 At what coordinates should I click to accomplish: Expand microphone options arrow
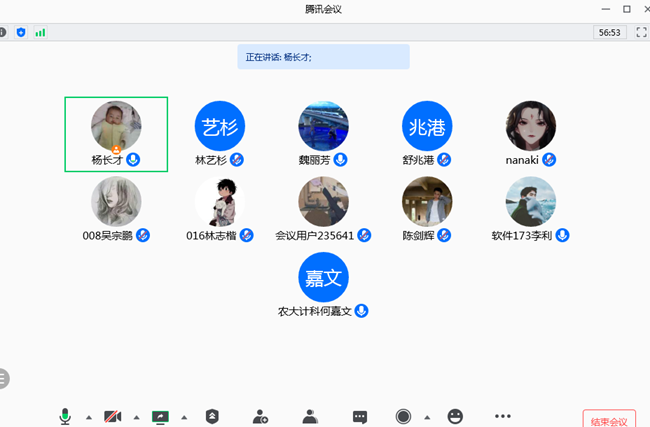tap(89, 417)
